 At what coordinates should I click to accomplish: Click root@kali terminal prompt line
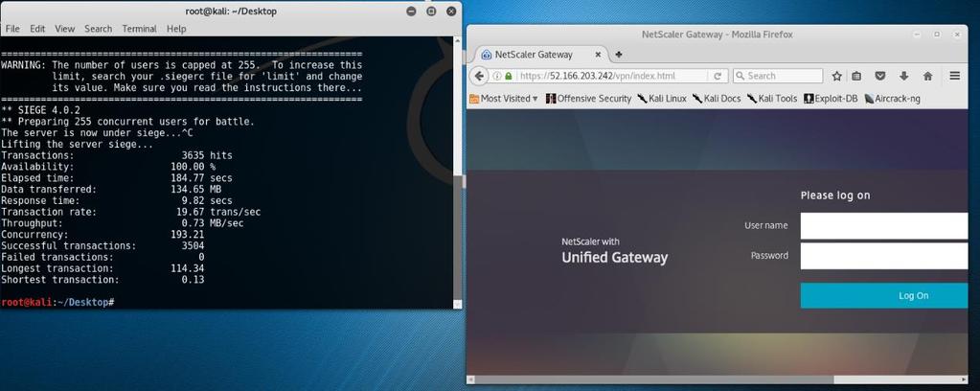pos(57,302)
